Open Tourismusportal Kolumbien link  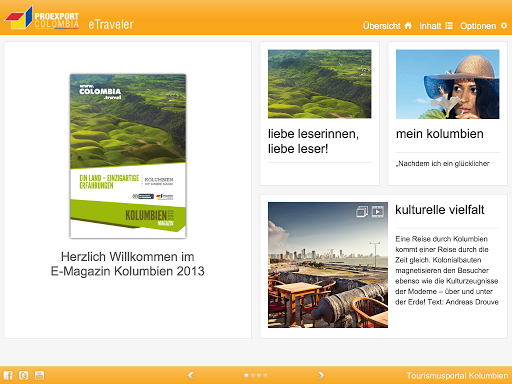click(457, 376)
